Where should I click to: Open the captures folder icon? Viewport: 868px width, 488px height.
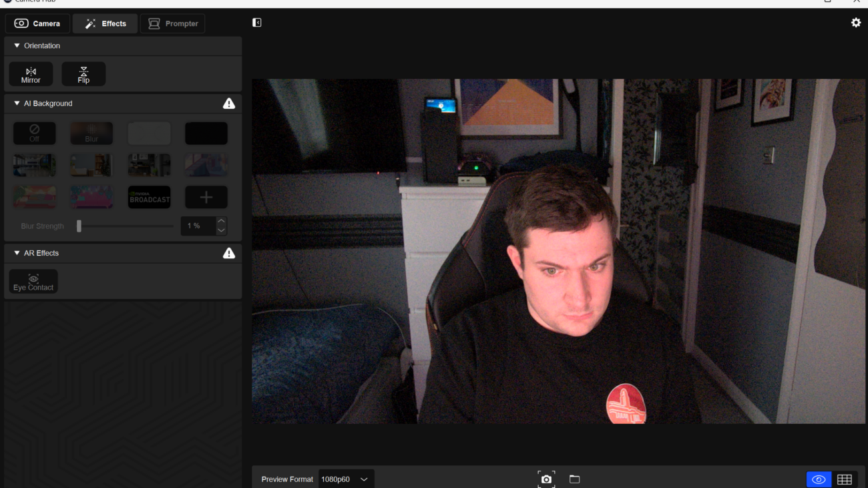tap(574, 479)
